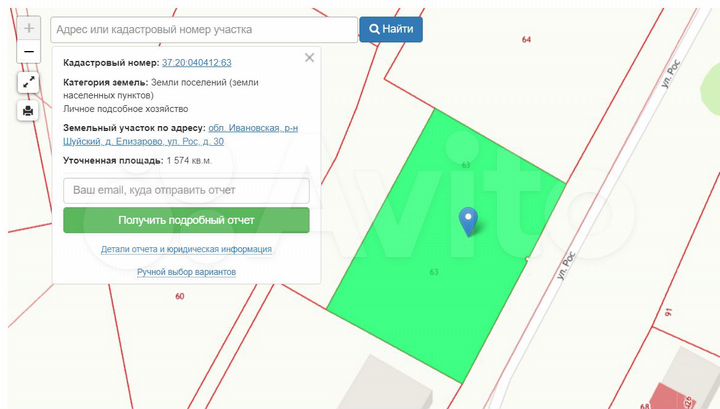Image resolution: width=720 pixels, height=409 pixels.
Task: Select parcel 64 on the map
Action: coord(526,39)
